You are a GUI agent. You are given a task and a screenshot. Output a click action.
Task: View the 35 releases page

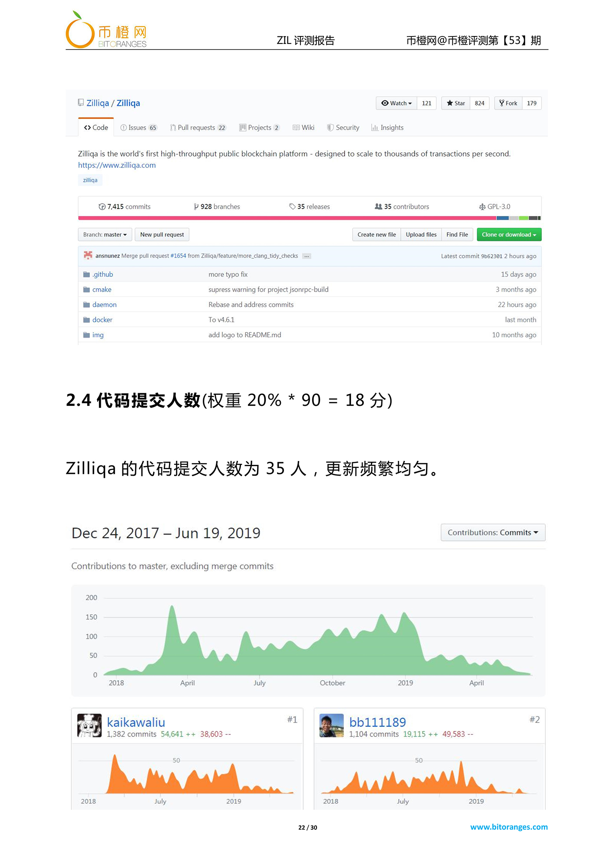[310, 207]
